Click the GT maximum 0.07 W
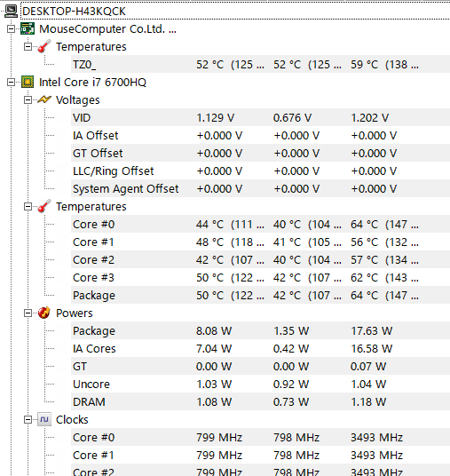This screenshot has height=476, width=450. (368, 367)
